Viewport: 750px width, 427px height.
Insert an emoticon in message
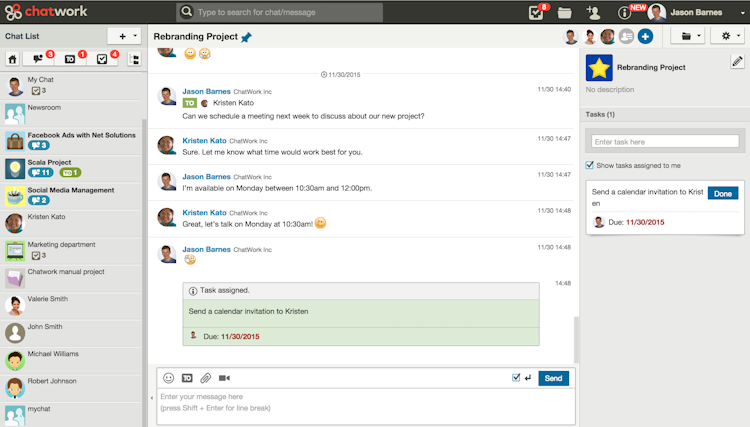pos(168,378)
